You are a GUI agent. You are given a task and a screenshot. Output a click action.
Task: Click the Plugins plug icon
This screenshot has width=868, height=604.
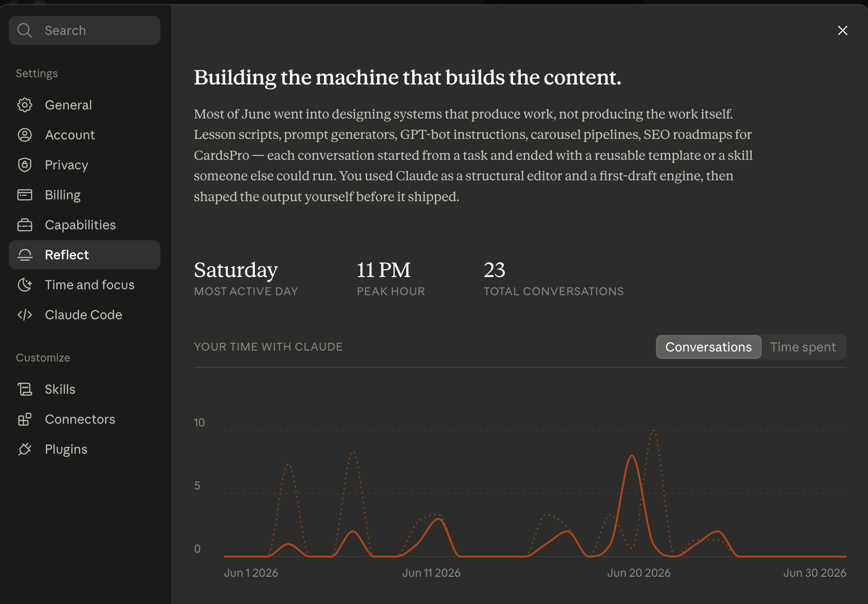coord(25,449)
